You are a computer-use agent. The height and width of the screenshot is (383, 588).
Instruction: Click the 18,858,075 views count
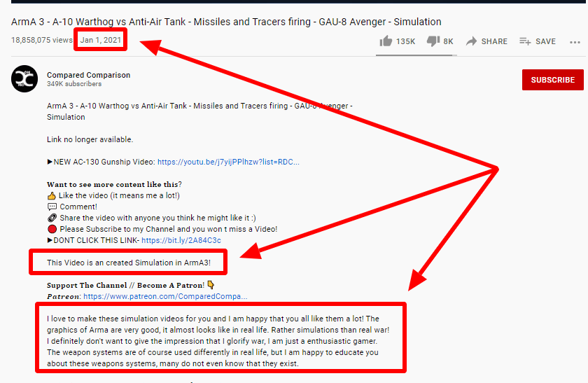[41, 41]
